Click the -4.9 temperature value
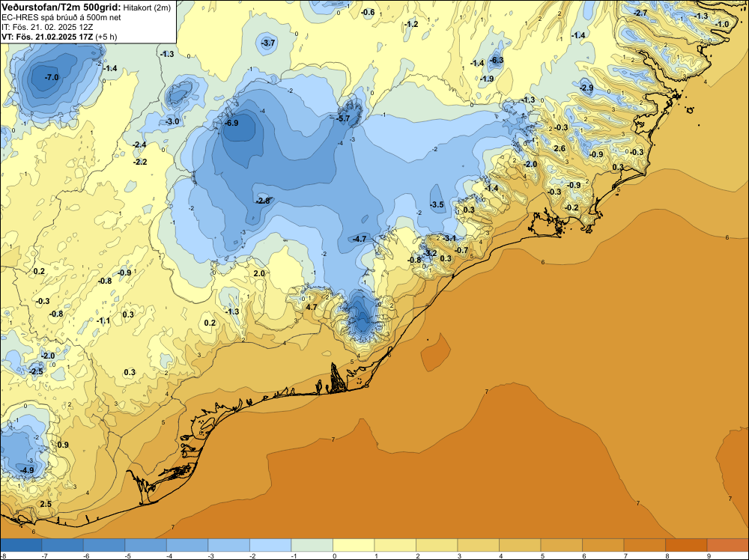The width and height of the screenshot is (749, 560). coord(27,470)
